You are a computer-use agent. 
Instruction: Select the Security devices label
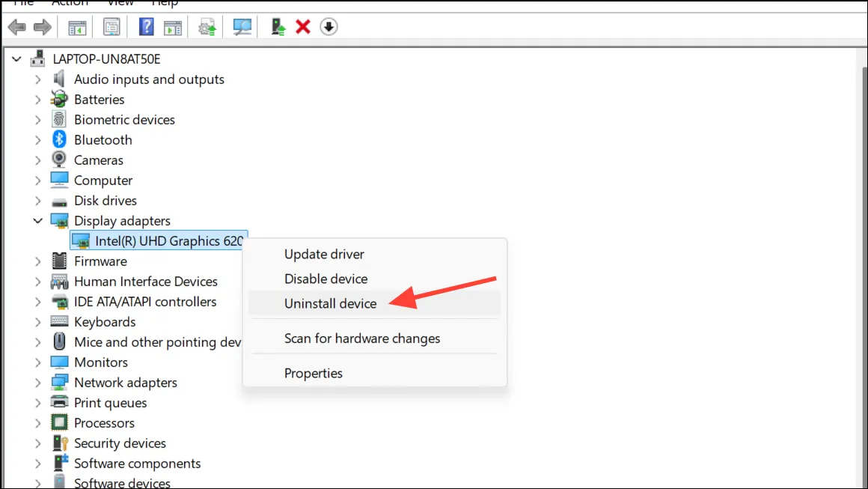(120, 443)
